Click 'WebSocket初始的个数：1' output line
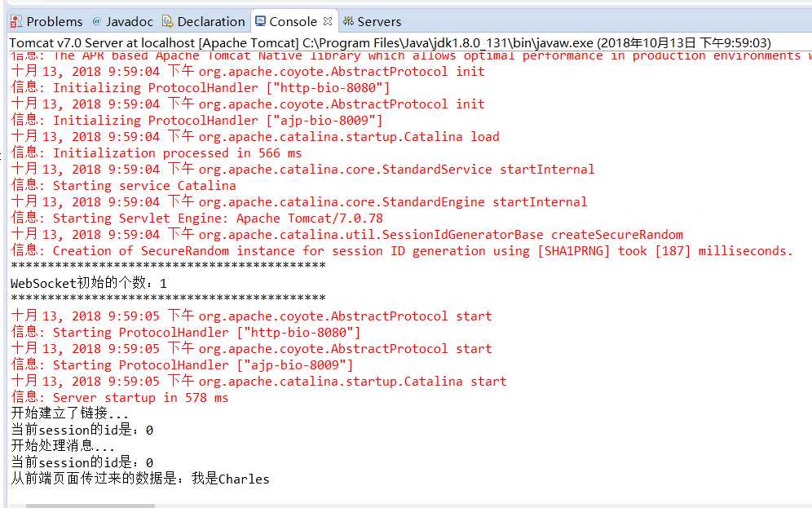The image size is (812, 508). pyautogui.click(x=89, y=283)
